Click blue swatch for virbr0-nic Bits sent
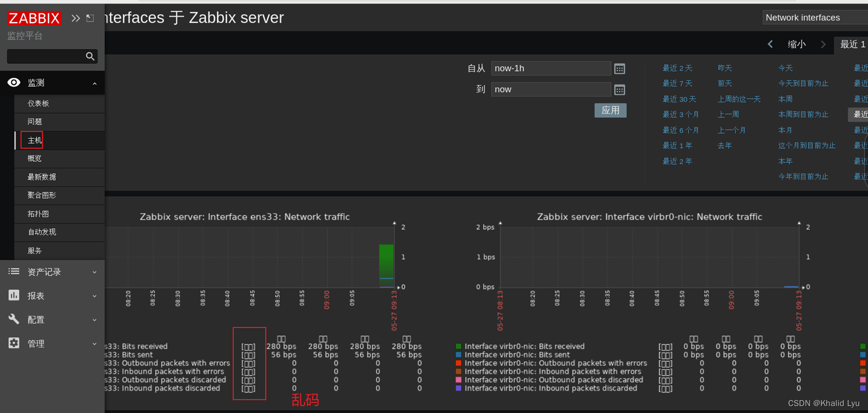The height and width of the screenshot is (413, 868). point(458,355)
